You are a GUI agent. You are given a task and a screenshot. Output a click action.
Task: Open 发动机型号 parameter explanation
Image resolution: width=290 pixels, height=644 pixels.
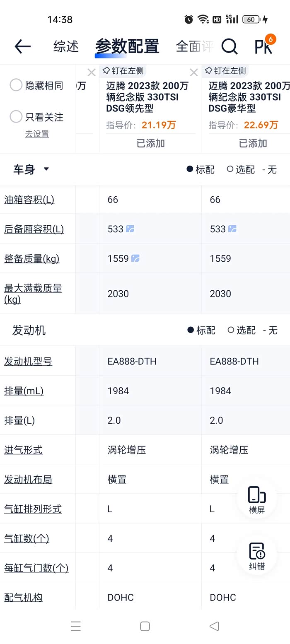pos(28,361)
